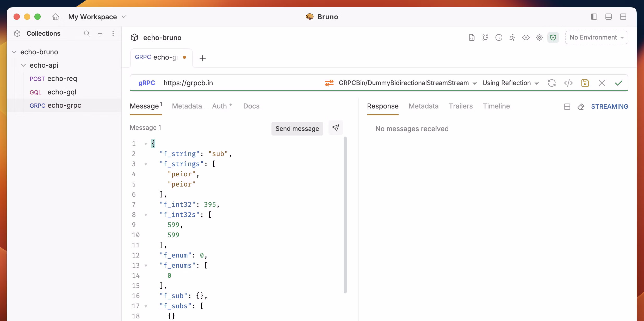Click the message editor vertical scrollbar

pos(345,215)
